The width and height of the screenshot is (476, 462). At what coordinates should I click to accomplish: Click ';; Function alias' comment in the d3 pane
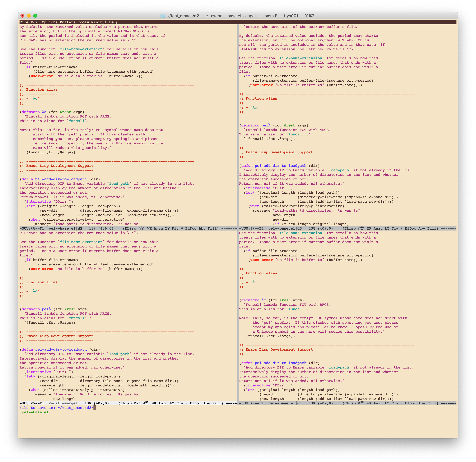point(258,98)
